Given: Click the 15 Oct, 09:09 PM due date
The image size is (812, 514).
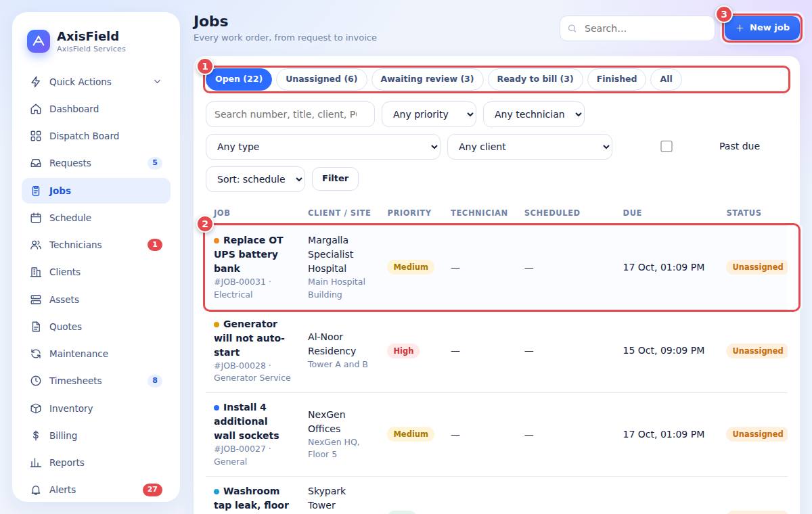Looking at the screenshot, I should (664, 351).
